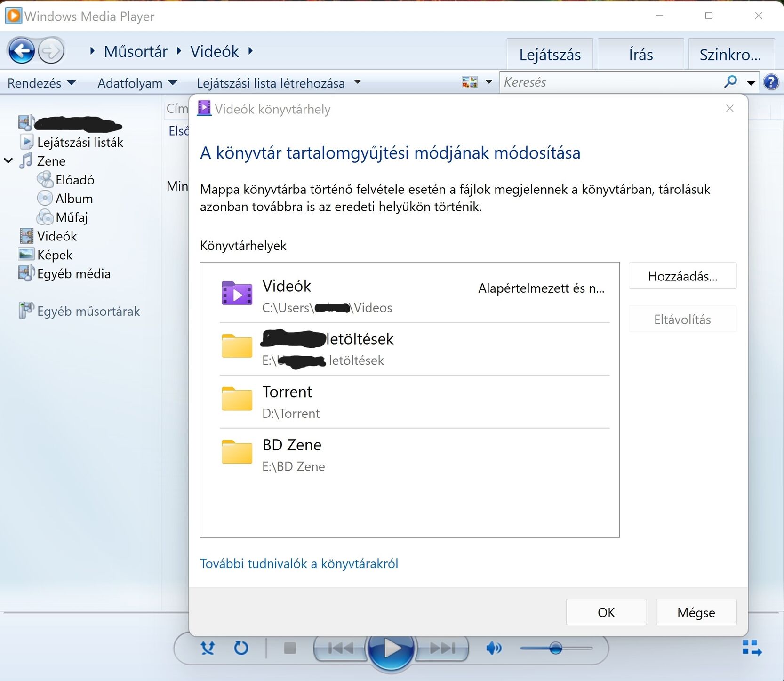Open the Album music category
This screenshot has height=681, width=784.
(x=74, y=199)
